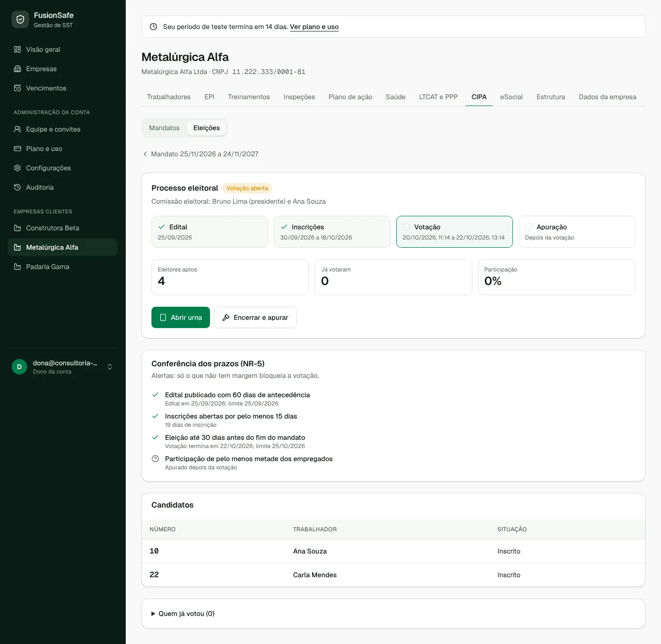Image resolution: width=661 pixels, height=644 pixels.
Task: Click the FusionSafe shield logo icon
Action: [20, 19]
